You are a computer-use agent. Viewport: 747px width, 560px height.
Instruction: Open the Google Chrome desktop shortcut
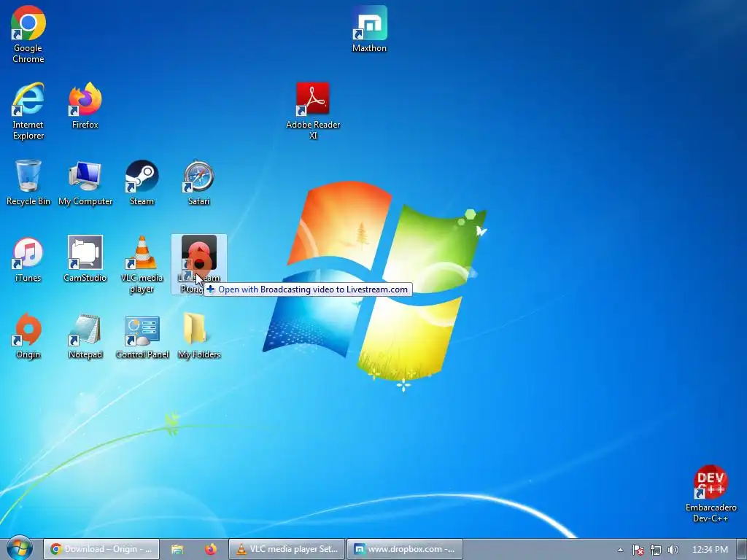pyautogui.click(x=28, y=35)
